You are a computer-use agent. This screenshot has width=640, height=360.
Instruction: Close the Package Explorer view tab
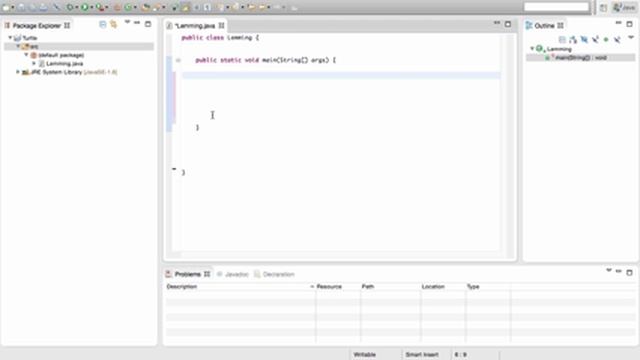click(x=67, y=25)
